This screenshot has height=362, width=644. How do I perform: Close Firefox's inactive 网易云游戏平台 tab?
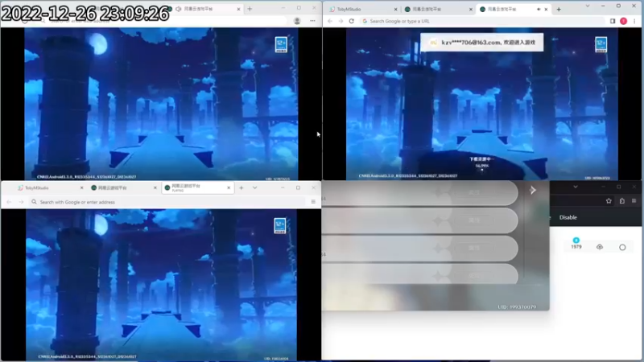click(155, 187)
